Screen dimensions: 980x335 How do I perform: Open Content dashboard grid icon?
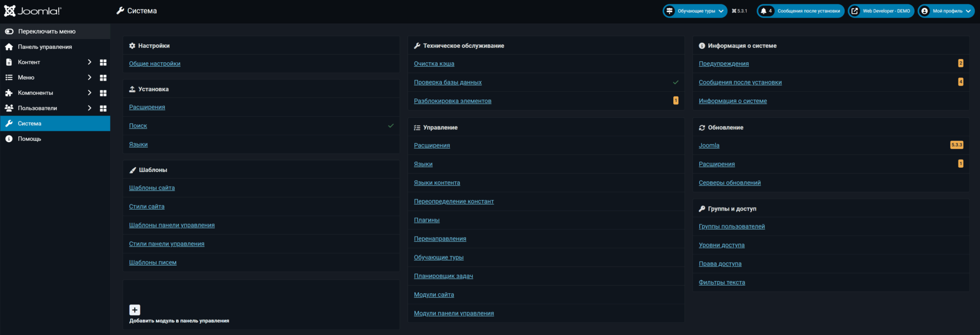click(103, 62)
